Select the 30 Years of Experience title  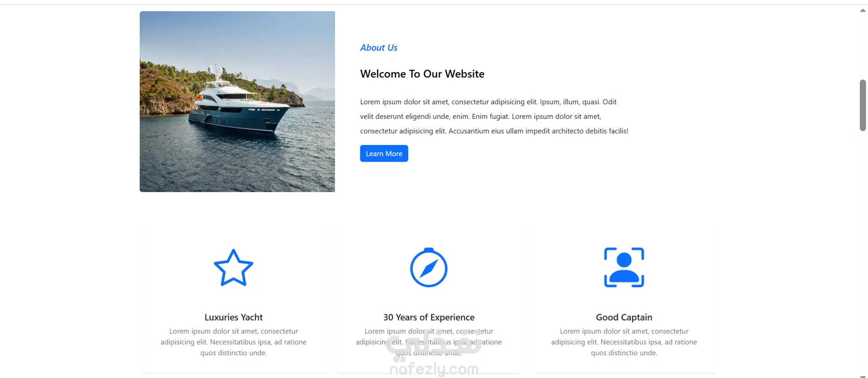(429, 317)
